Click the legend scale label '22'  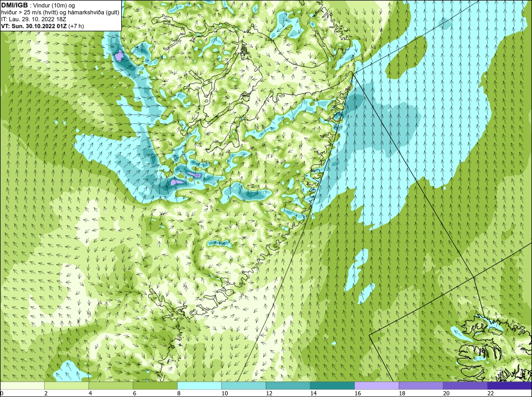coord(491,393)
